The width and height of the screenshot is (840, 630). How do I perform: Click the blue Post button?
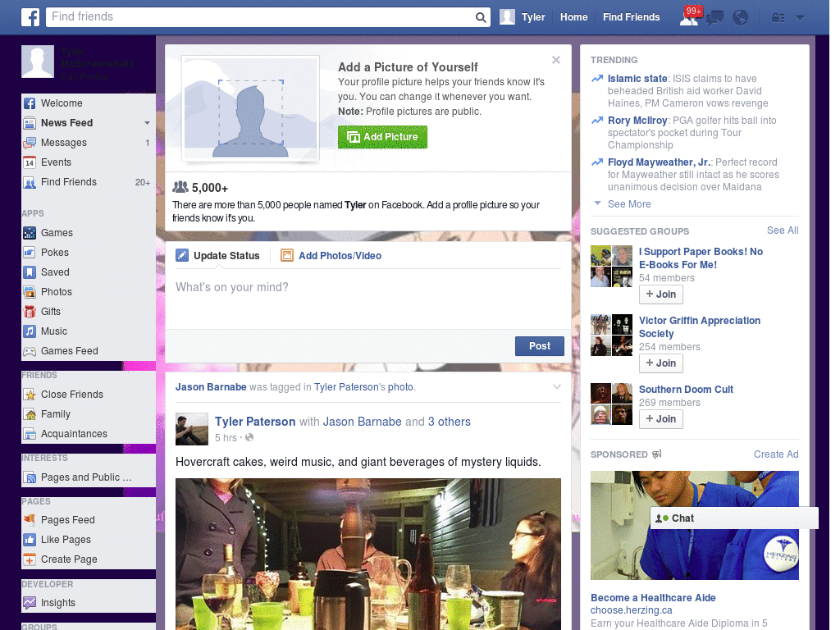(x=540, y=346)
